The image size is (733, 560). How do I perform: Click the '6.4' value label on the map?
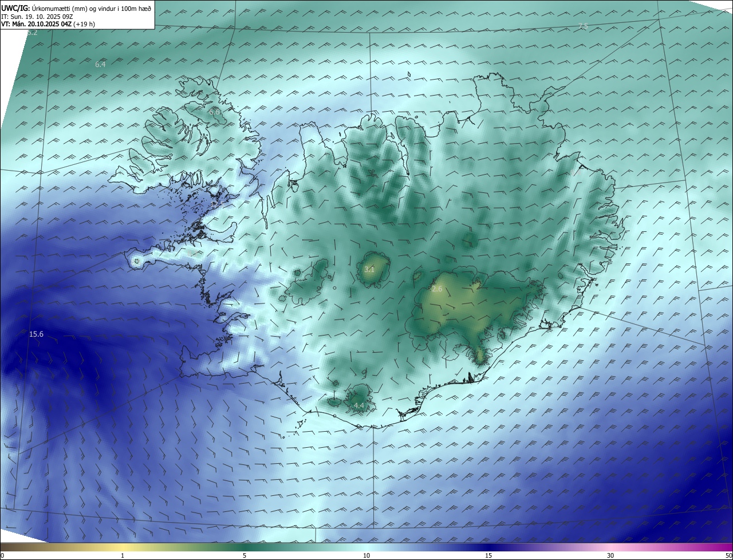tap(100, 65)
